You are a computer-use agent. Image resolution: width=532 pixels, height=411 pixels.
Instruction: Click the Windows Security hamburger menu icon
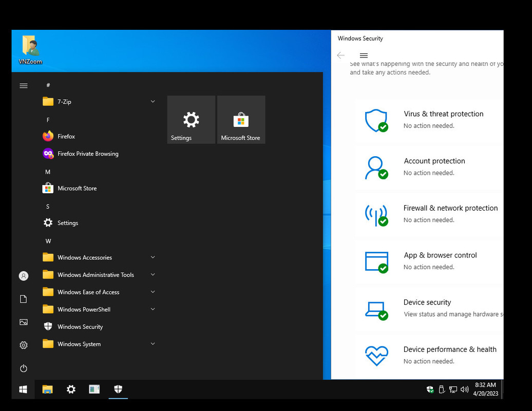pos(364,55)
